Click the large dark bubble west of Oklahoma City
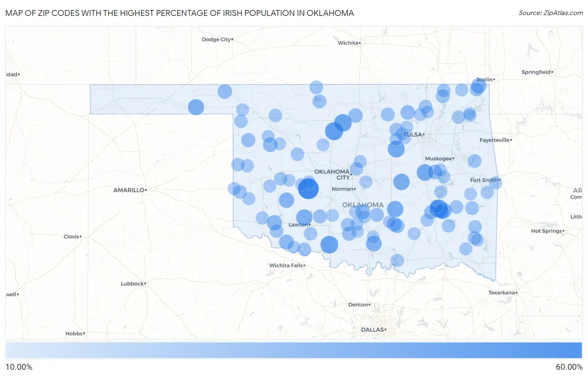Image resolution: width=588 pixels, height=376 pixels. coord(308,188)
